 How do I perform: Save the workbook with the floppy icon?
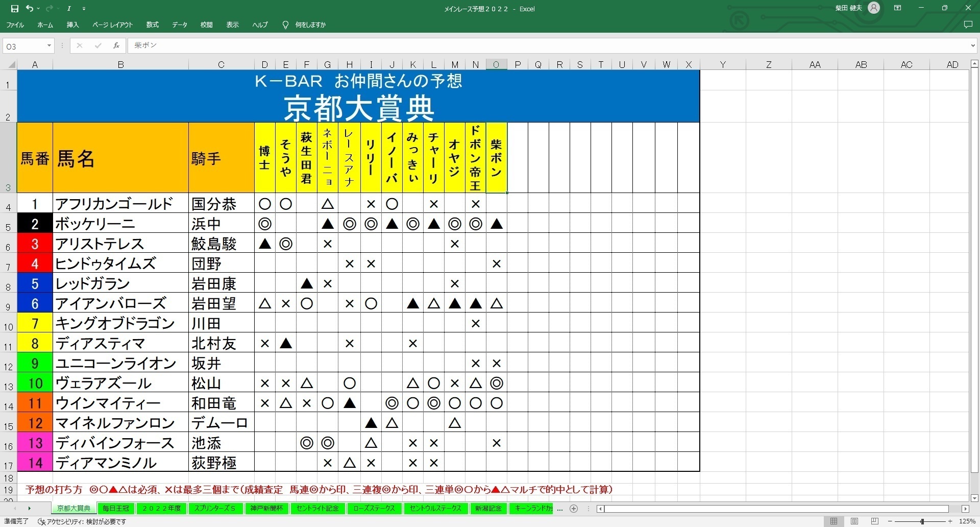tap(14, 8)
